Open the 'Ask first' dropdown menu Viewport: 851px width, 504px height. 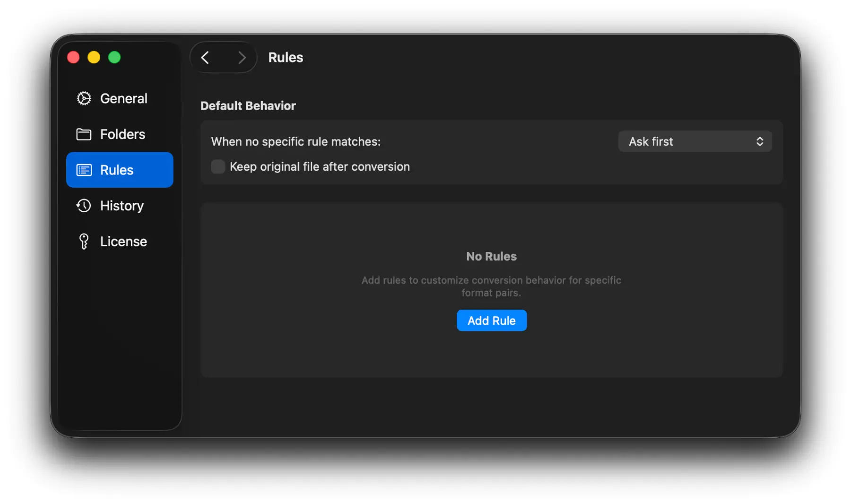coord(694,141)
